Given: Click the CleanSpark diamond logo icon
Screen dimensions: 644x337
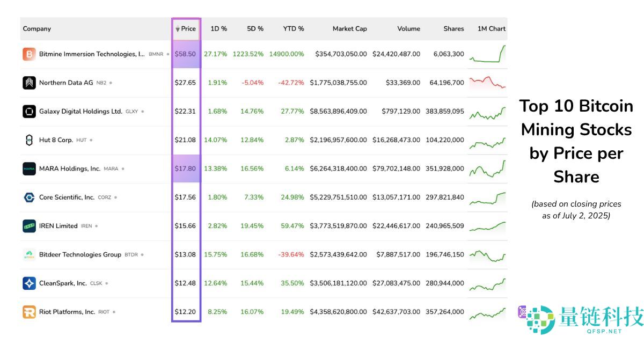Looking at the screenshot, I should coord(28,283).
